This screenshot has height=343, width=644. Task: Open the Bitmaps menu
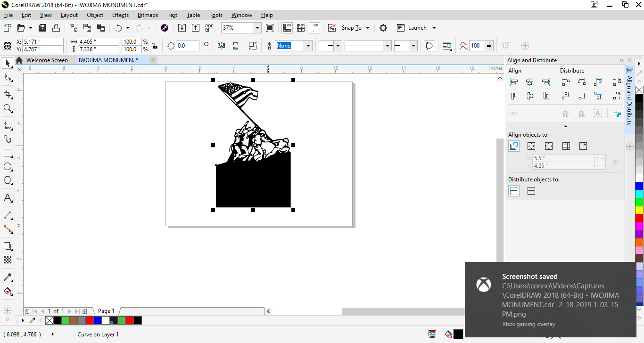[148, 15]
